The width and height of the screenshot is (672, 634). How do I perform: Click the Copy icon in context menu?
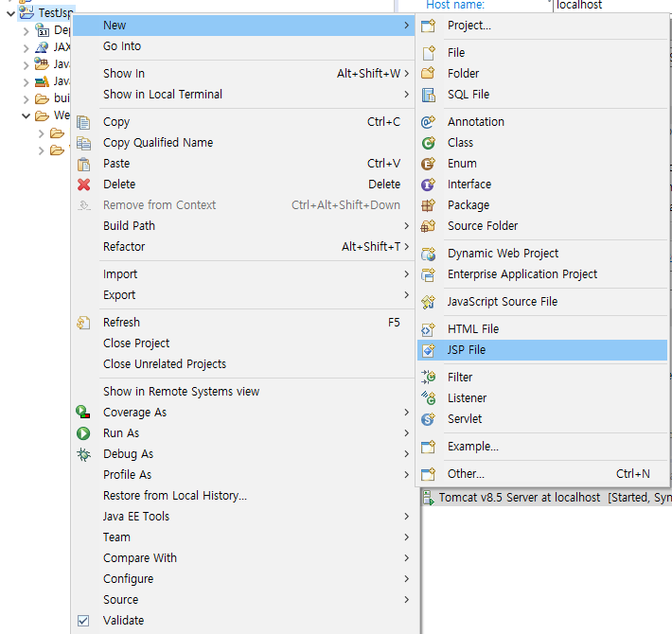(83, 122)
